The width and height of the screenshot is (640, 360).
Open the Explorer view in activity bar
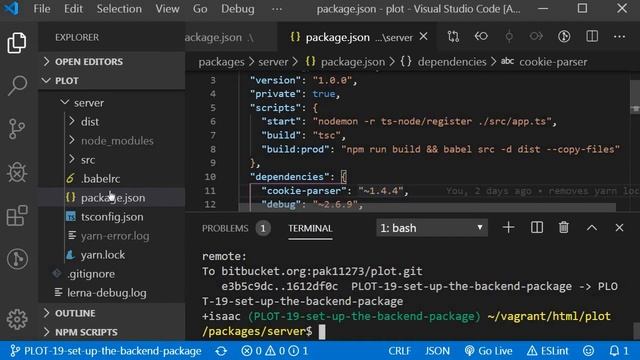click(17, 43)
